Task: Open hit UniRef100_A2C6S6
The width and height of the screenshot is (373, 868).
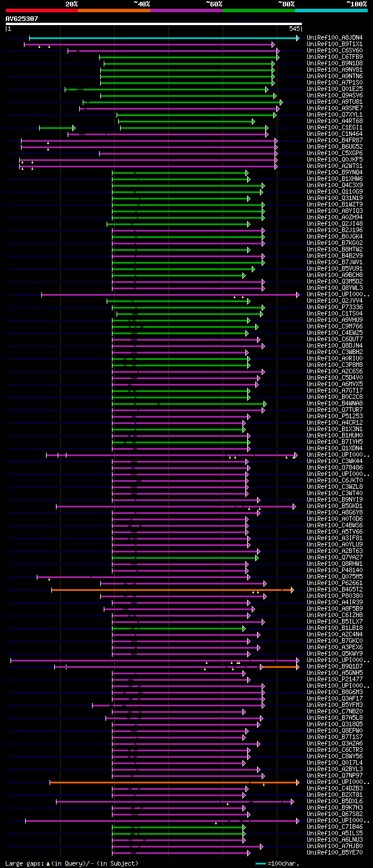Action: click(335, 372)
